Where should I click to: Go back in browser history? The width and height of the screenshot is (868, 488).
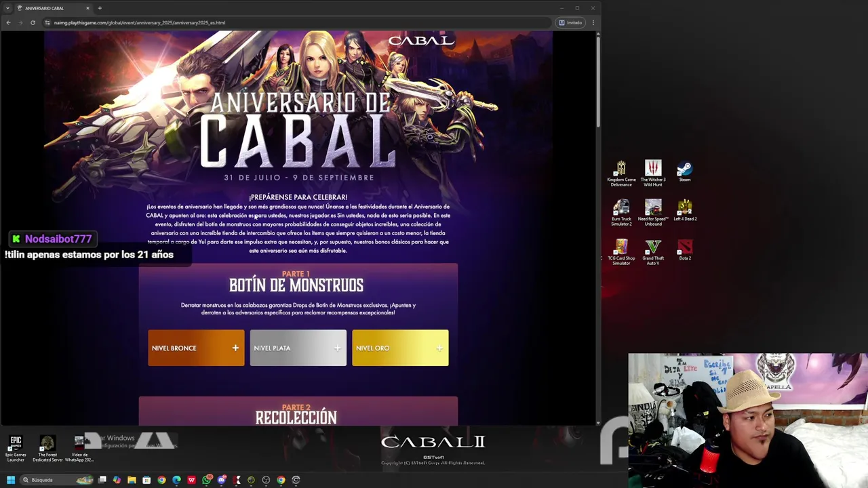8,22
